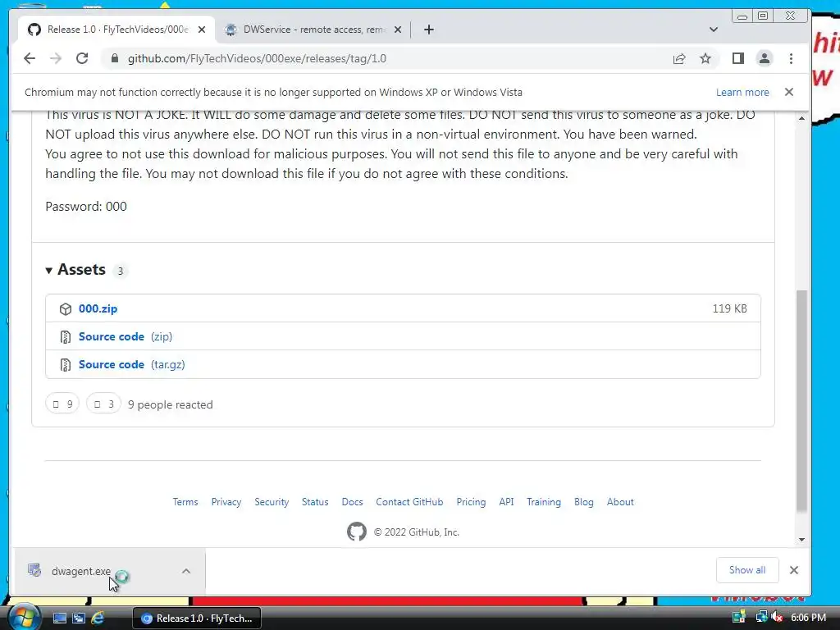Open the Windows Start menu
This screenshot has height=630, width=840.
click(x=23, y=618)
